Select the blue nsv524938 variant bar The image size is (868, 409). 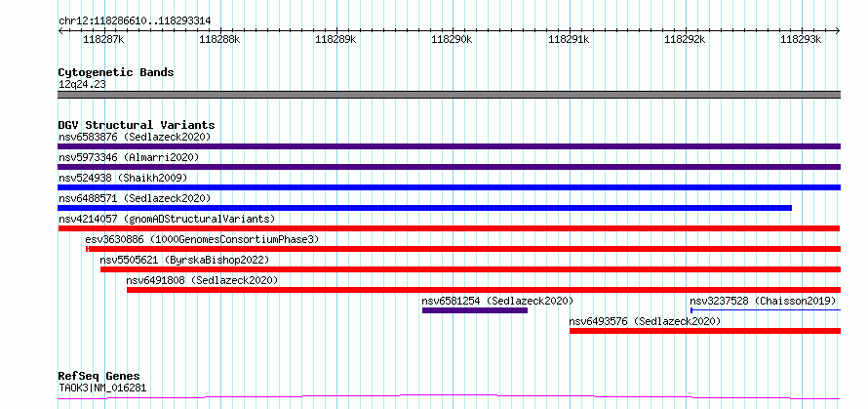coord(449,187)
